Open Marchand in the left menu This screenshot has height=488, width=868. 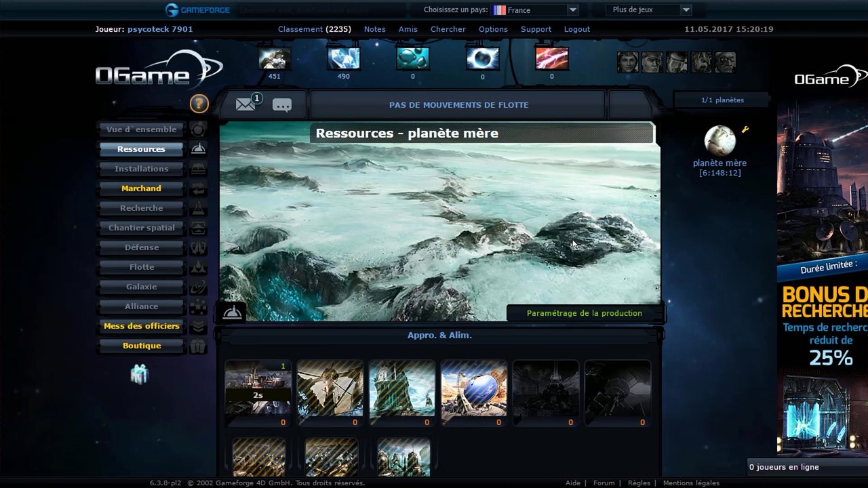coord(142,188)
